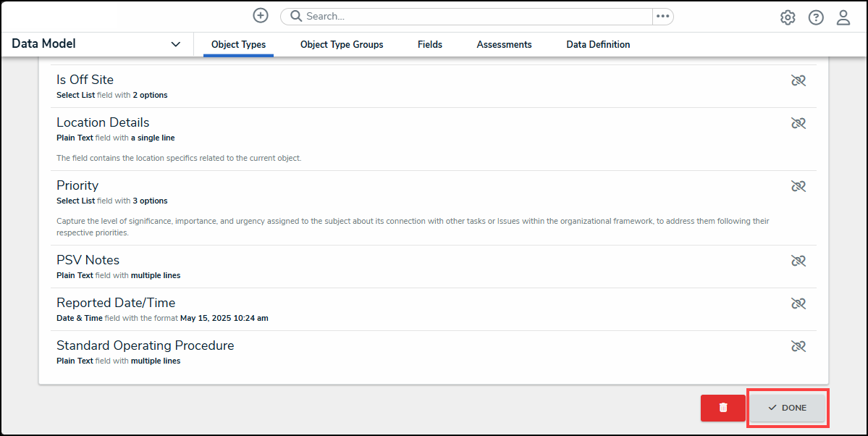
Task: Unlink the Location Details field
Action: pyautogui.click(x=799, y=123)
